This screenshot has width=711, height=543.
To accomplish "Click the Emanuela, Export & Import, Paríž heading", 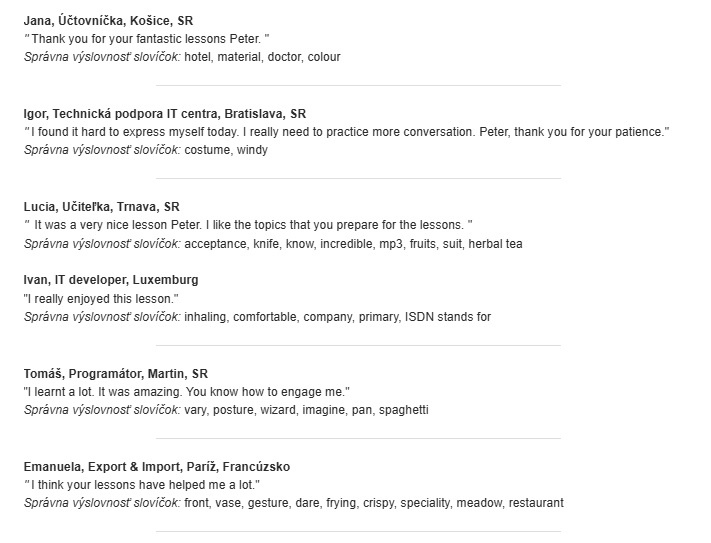I will click(157, 467).
